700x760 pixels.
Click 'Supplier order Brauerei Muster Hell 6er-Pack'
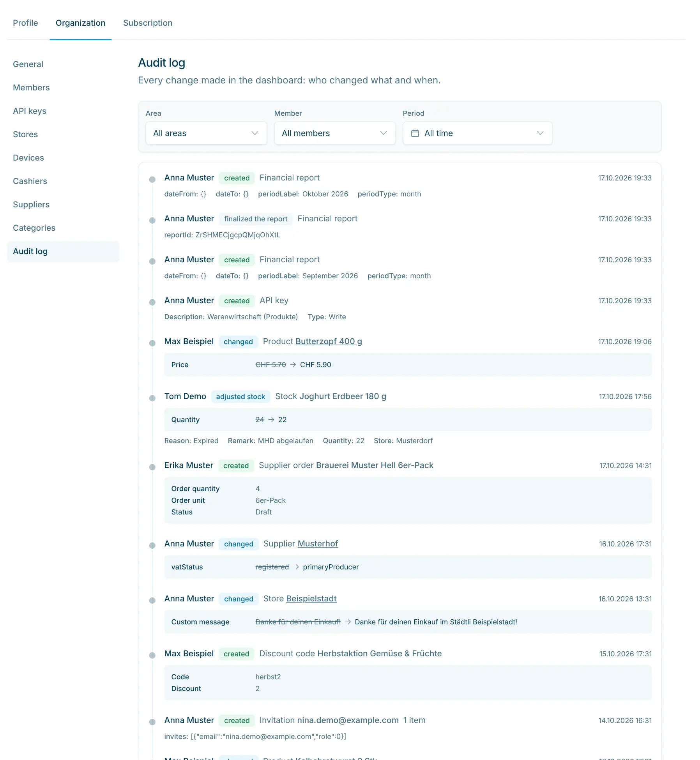tap(346, 465)
